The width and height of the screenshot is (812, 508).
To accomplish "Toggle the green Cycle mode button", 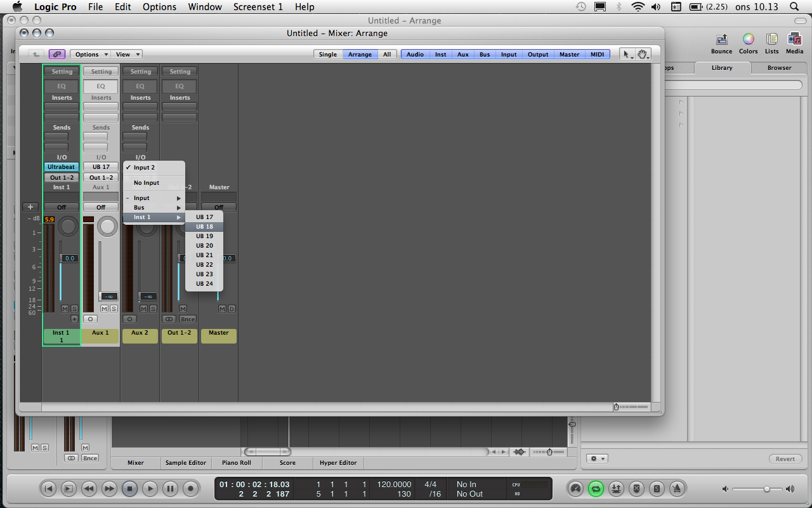I will (x=596, y=488).
